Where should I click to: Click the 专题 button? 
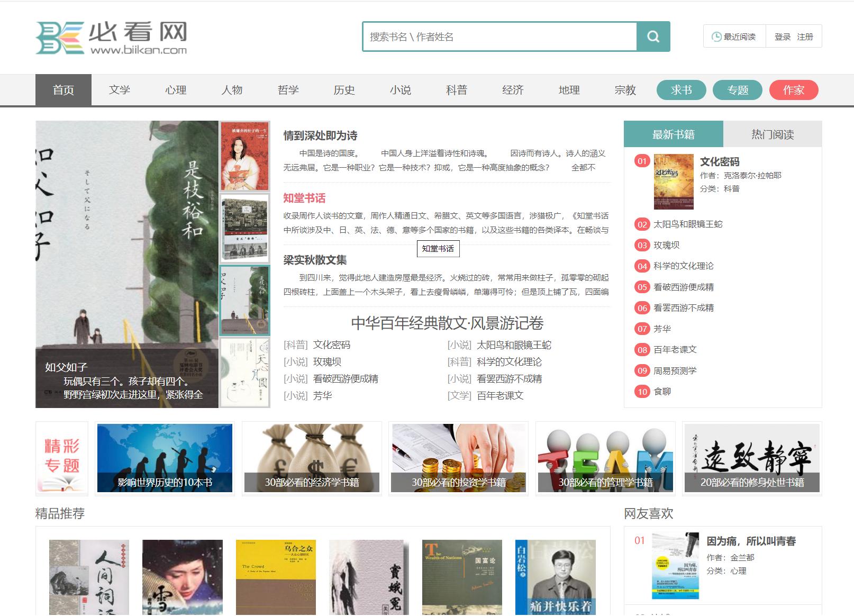tap(738, 90)
